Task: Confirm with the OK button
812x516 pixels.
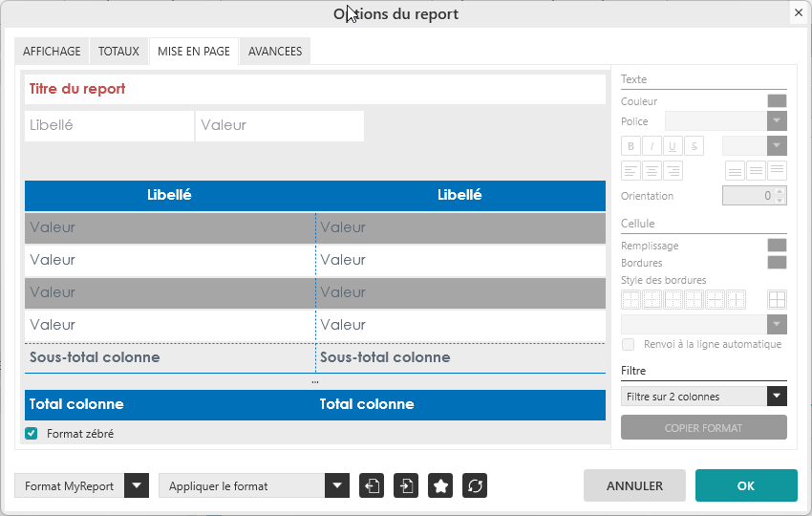Action: 746,485
